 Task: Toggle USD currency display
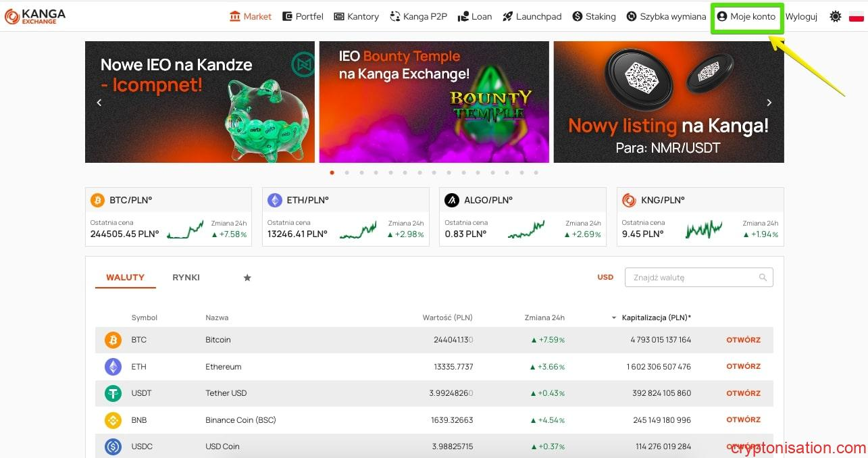[605, 278]
